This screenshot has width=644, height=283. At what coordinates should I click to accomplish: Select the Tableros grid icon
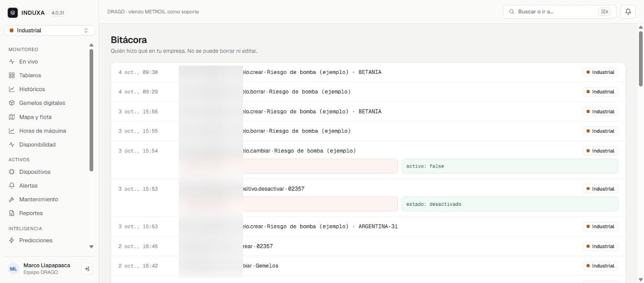click(12, 76)
